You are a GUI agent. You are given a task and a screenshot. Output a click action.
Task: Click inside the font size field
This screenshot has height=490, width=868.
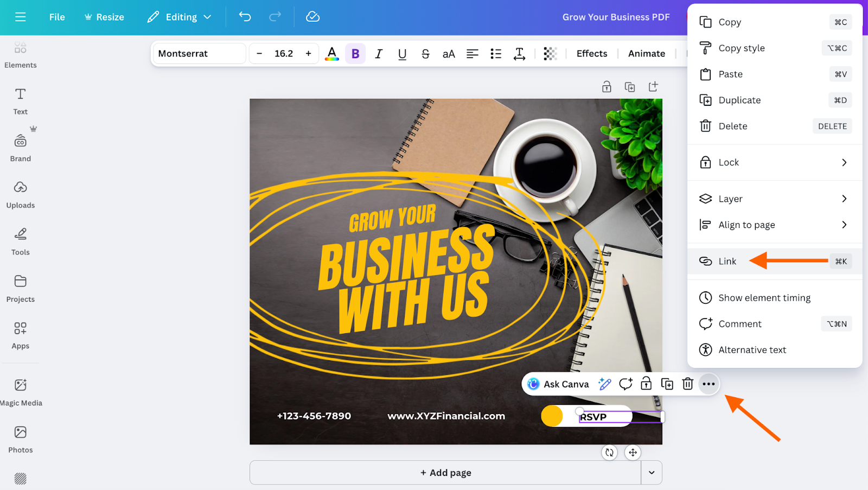(x=283, y=53)
